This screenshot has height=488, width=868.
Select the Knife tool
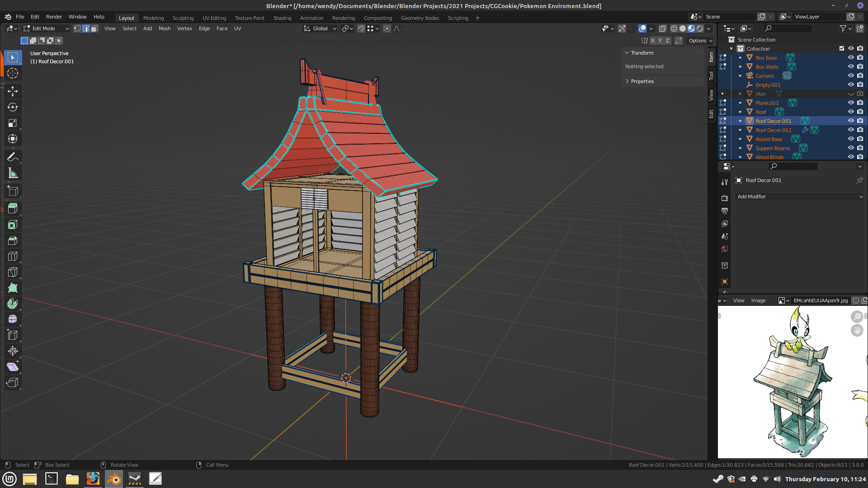click(13, 272)
